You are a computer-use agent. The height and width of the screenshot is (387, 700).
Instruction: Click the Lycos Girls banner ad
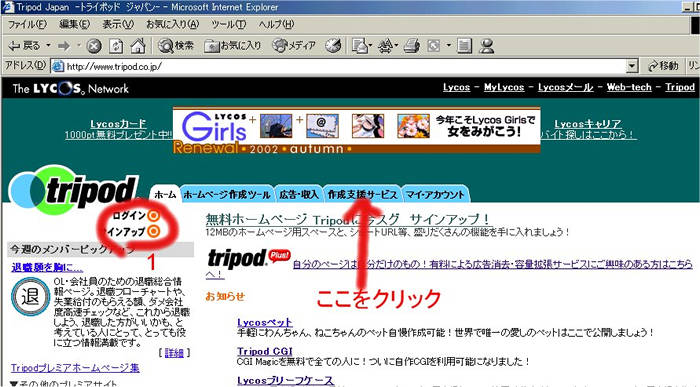[x=356, y=130]
